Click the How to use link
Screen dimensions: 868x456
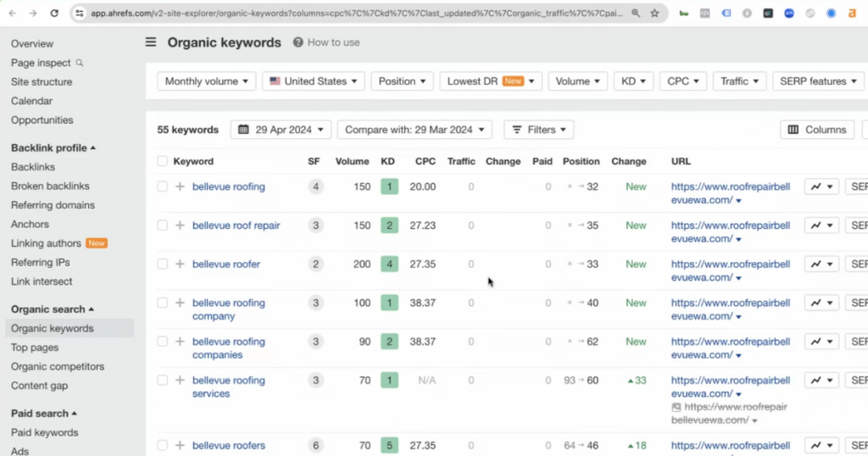coord(333,42)
